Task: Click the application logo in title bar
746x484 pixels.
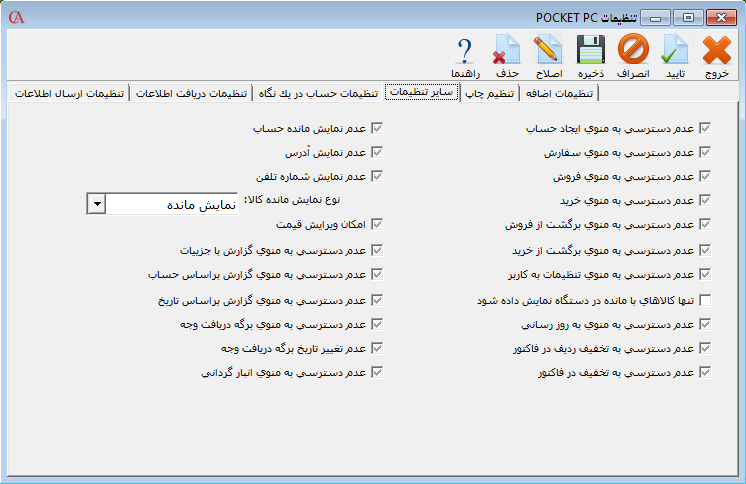Action: [16, 17]
